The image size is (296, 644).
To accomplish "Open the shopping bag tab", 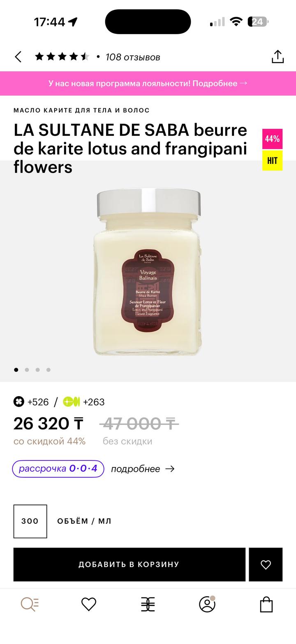I will [x=266, y=604].
